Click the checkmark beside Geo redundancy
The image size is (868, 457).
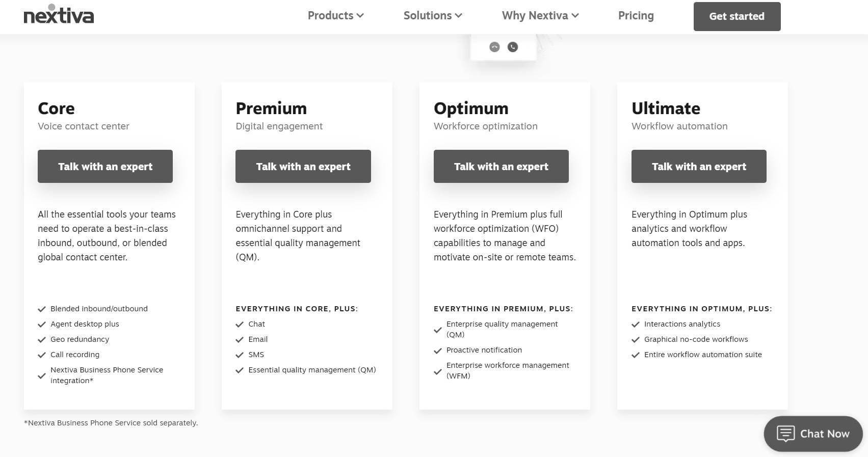tap(42, 340)
